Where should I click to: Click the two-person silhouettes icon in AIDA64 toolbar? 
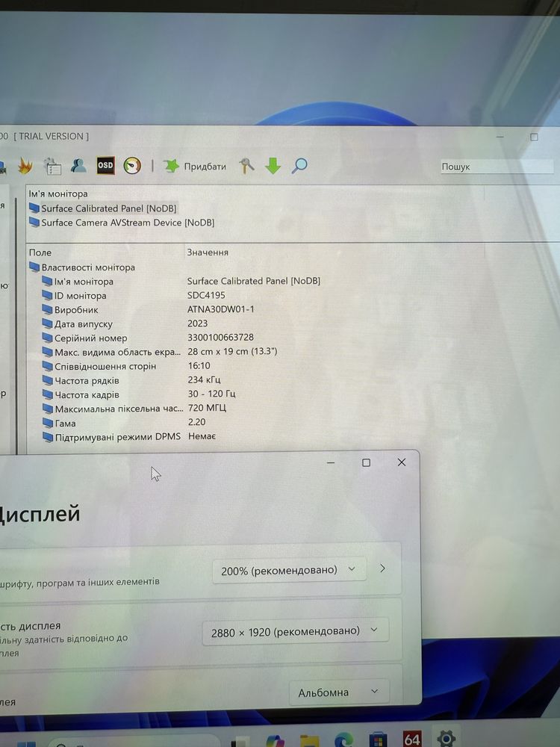(x=78, y=166)
